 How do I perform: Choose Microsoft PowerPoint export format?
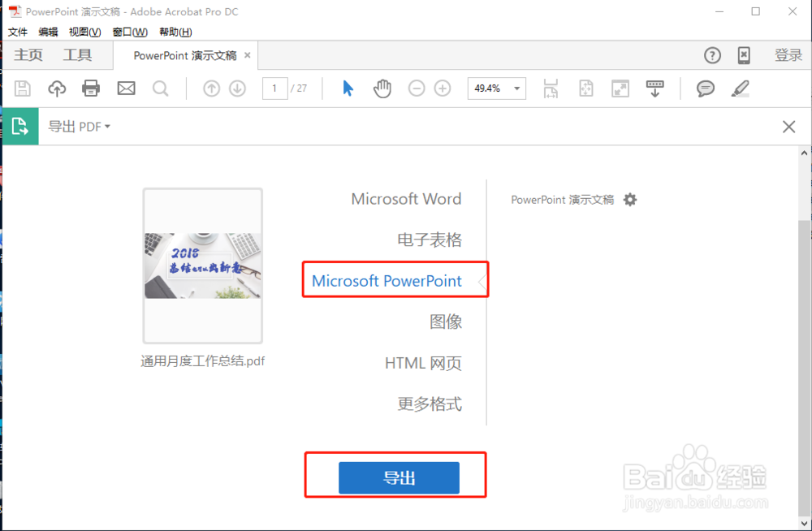tap(387, 281)
